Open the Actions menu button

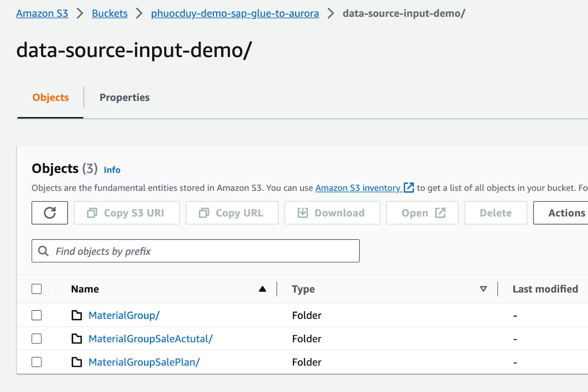point(561,213)
